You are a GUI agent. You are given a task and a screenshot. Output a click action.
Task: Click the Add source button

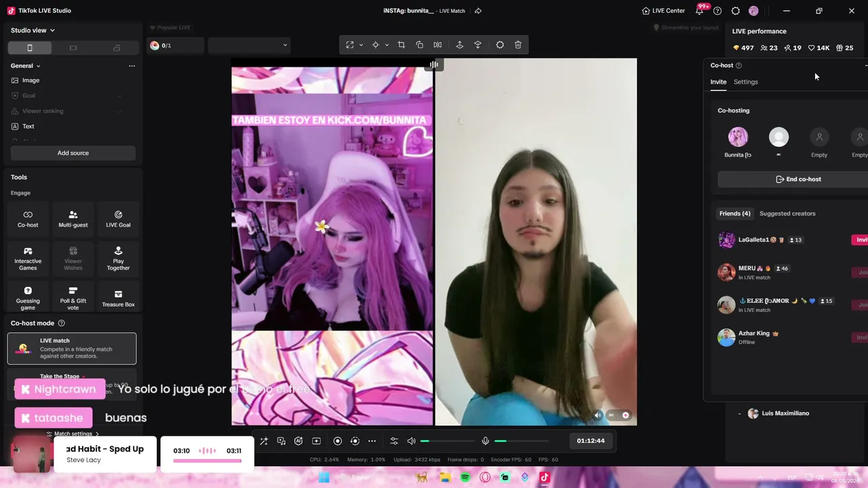tap(73, 153)
